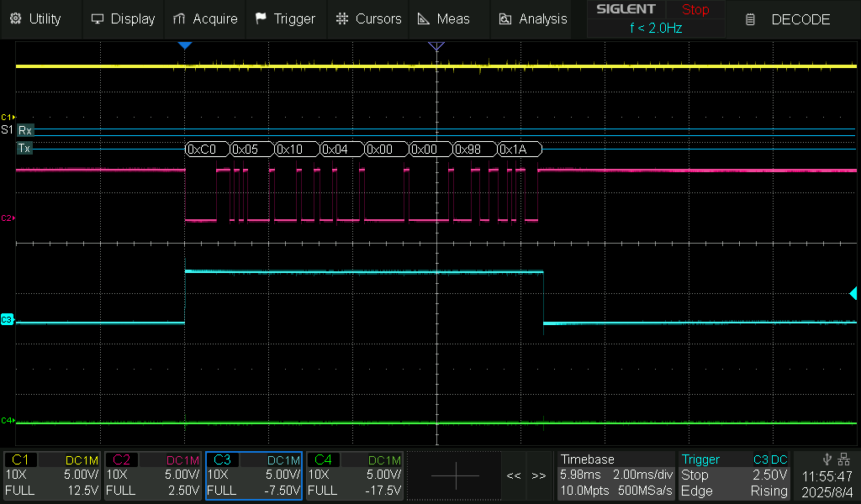861x504 pixels.
Task: Open the Trigger settings panel
Action: 734,476
